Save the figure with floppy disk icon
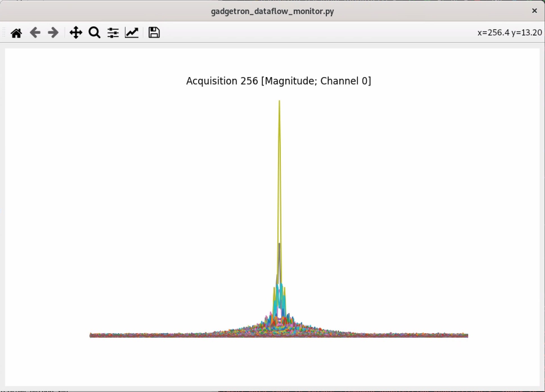This screenshot has height=392, width=545. click(154, 33)
